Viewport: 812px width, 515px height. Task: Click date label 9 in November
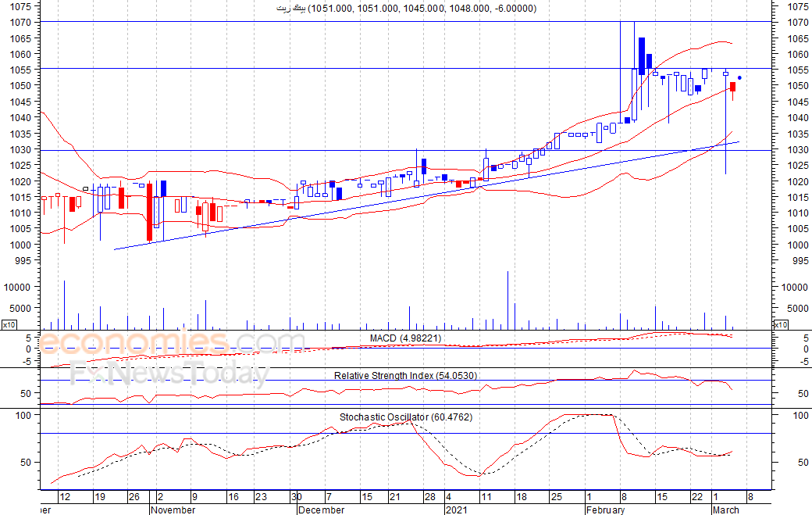tap(194, 497)
